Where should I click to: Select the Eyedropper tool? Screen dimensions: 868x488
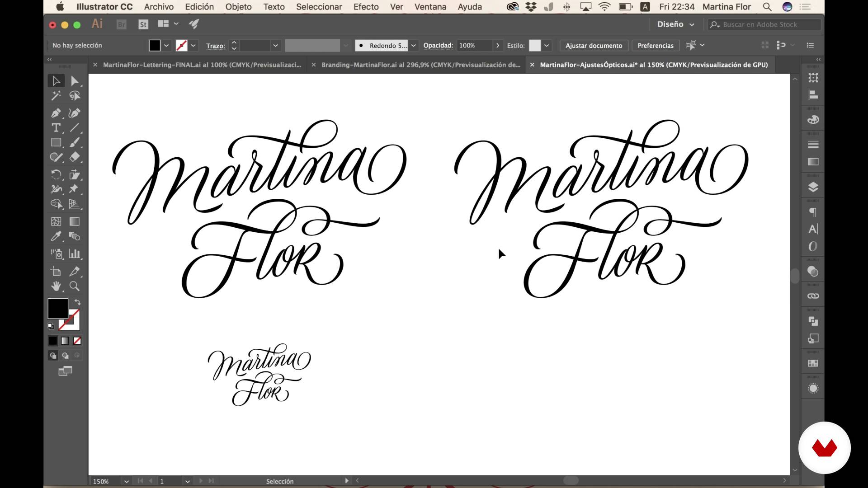56,236
